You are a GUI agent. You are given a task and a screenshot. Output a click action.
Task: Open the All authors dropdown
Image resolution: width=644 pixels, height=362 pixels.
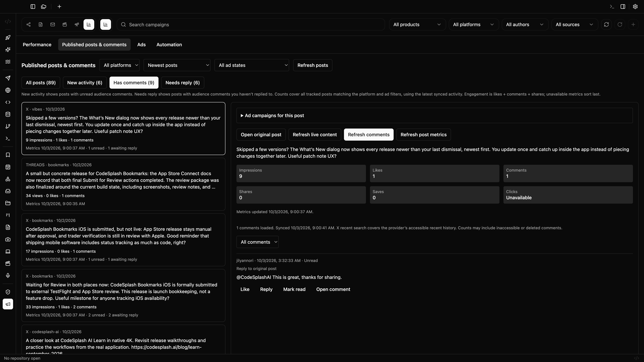pyautogui.click(x=525, y=24)
